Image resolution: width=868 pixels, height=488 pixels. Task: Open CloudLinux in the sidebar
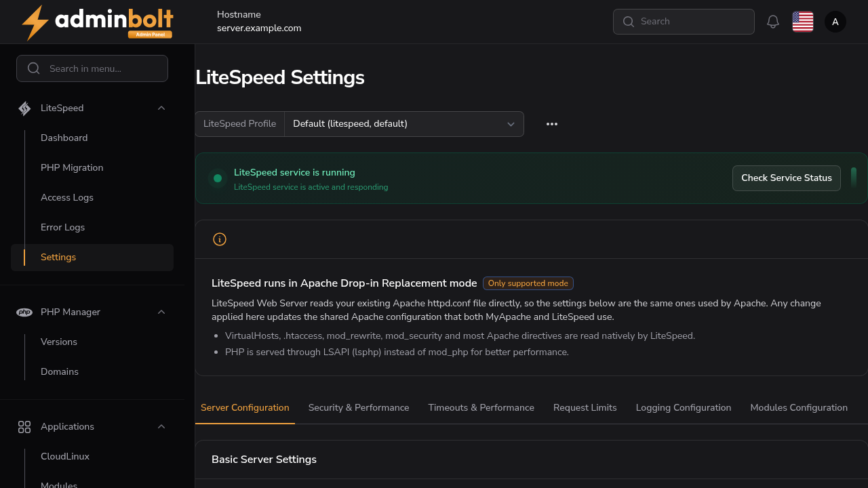coord(92,457)
